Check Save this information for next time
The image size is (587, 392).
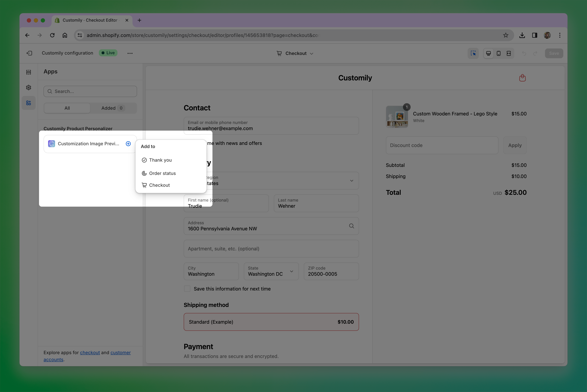click(187, 289)
